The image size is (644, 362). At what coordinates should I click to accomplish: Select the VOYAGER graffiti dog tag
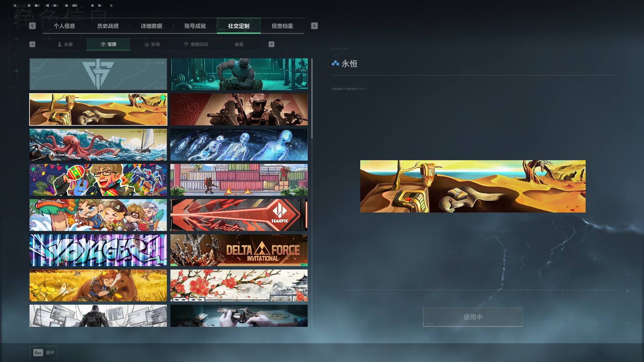pos(98,250)
